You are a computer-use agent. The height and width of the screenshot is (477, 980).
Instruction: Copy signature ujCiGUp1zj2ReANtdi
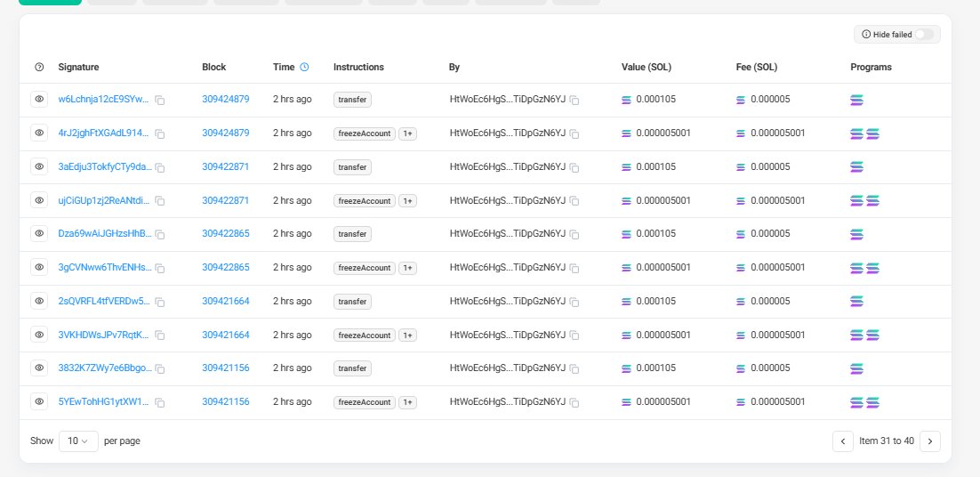(x=160, y=201)
